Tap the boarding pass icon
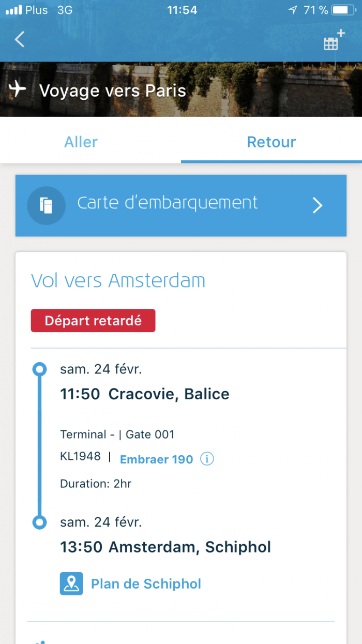Image resolution: width=362 pixels, height=644 pixels. click(46, 205)
